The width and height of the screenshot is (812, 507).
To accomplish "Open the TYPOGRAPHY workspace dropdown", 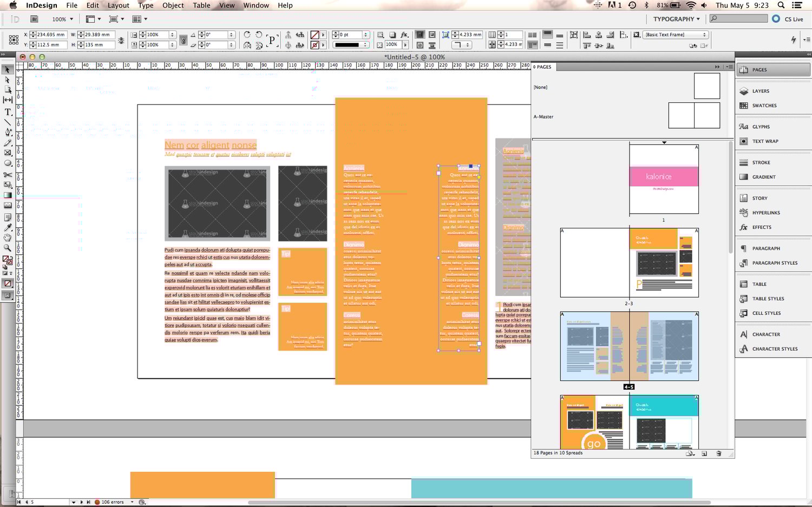I will (675, 19).
